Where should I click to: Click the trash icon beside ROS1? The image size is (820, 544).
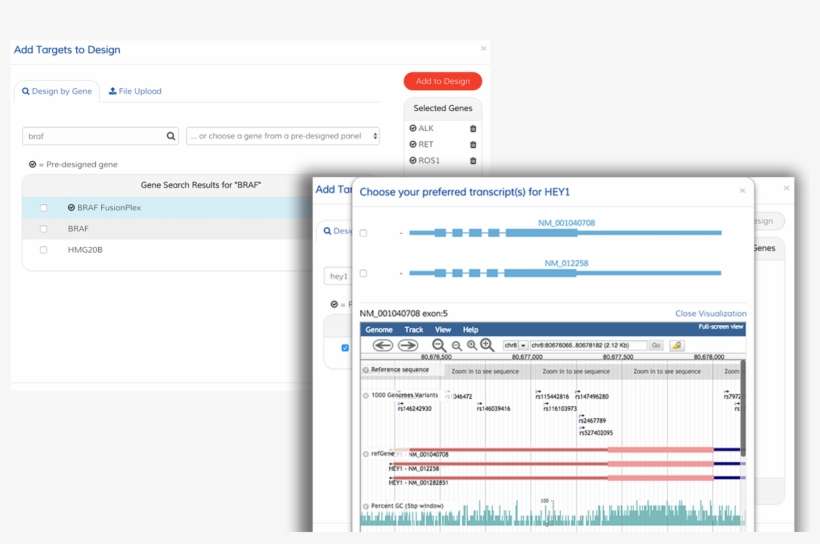tap(473, 161)
